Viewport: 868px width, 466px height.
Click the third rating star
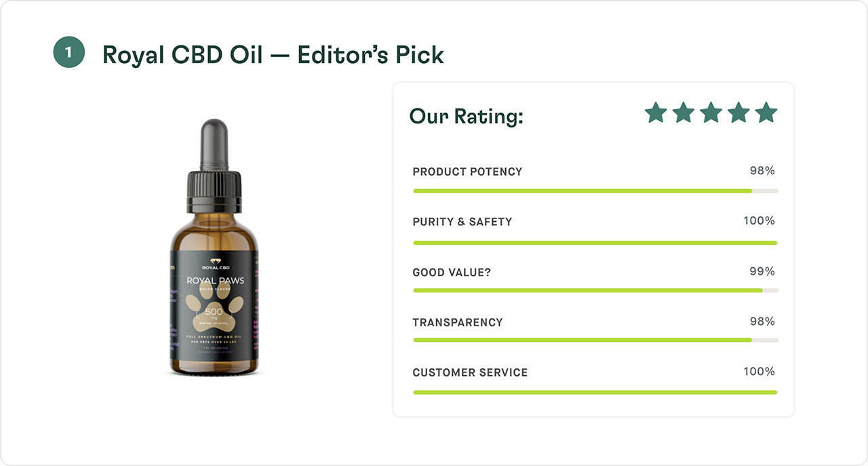pos(711,113)
